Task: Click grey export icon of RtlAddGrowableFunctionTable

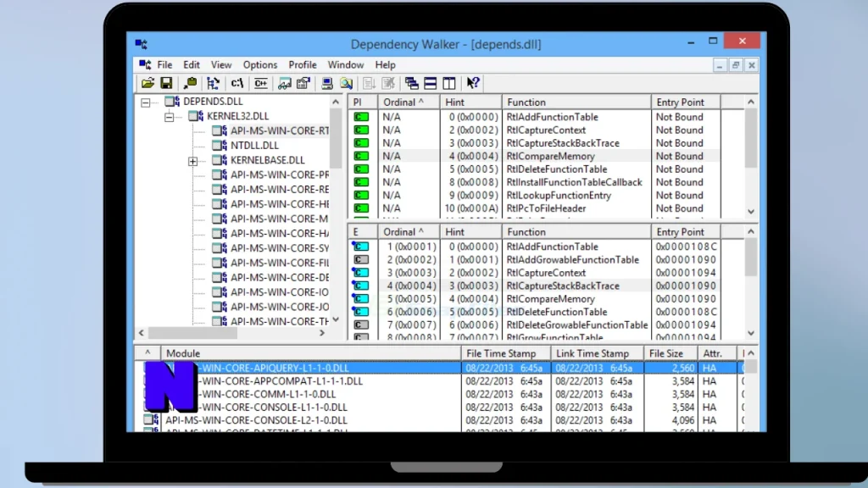Action: tap(361, 260)
